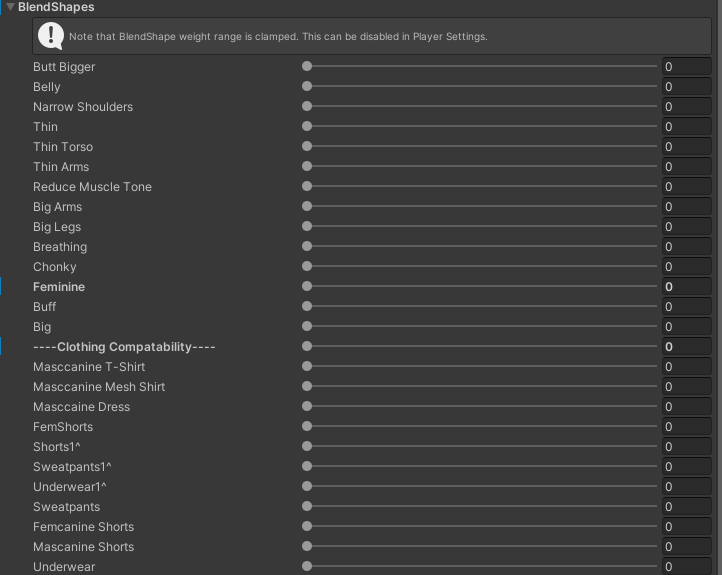The image size is (722, 575).
Task: Click the Narrow Shoulders slider handle
Action: click(307, 107)
